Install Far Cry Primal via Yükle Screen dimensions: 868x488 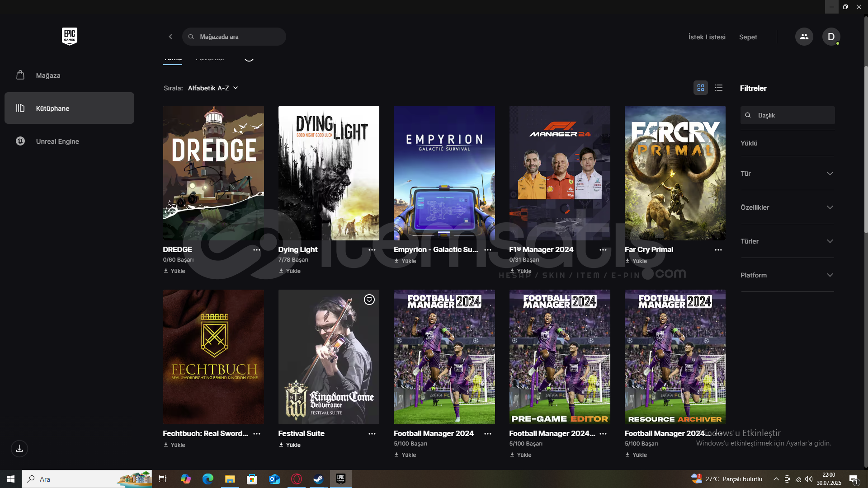click(636, 261)
